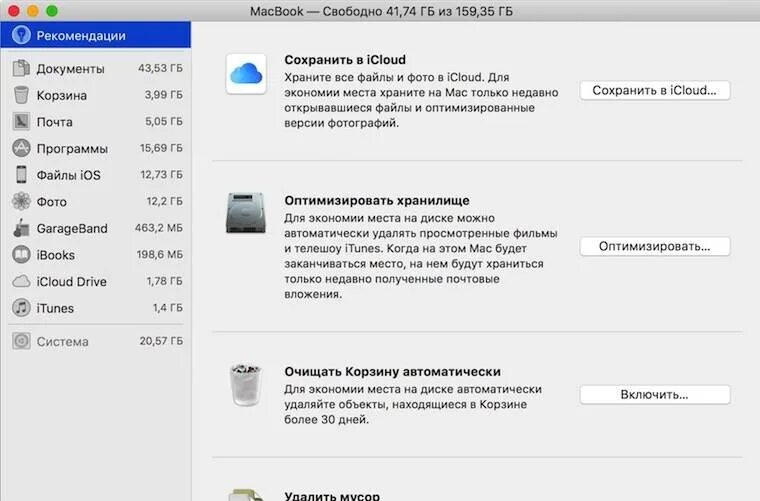Click the GarageBand guitar icon
This screenshot has height=501, width=760.
21,228
